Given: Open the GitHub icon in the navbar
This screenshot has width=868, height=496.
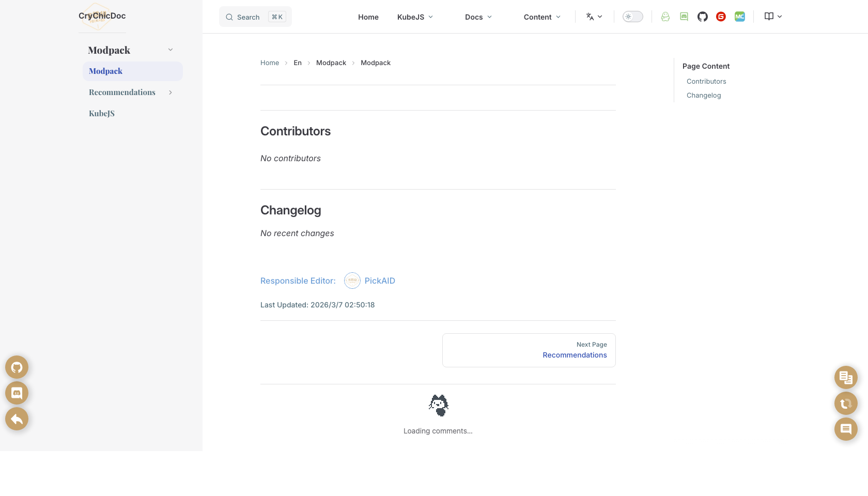Looking at the screenshot, I should click(x=702, y=17).
